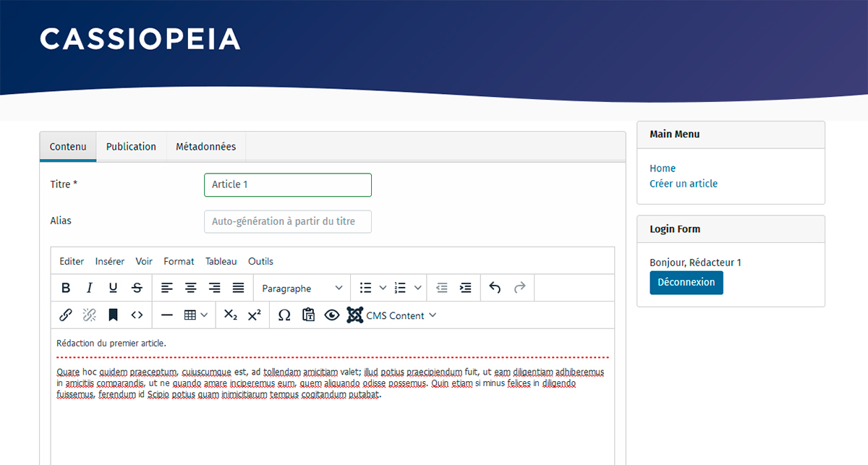Open Créer un article link
The width and height of the screenshot is (868, 465).
click(x=684, y=184)
